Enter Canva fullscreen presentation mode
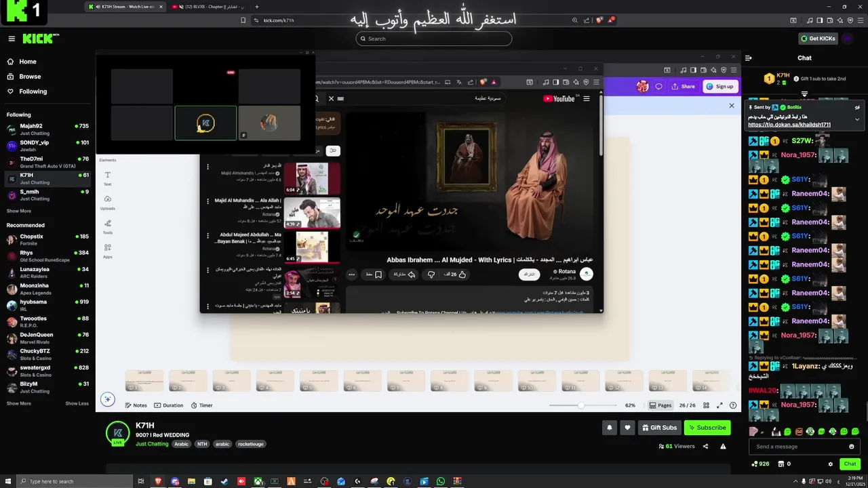Viewport: 868px width, 488px height. pos(719,405)
